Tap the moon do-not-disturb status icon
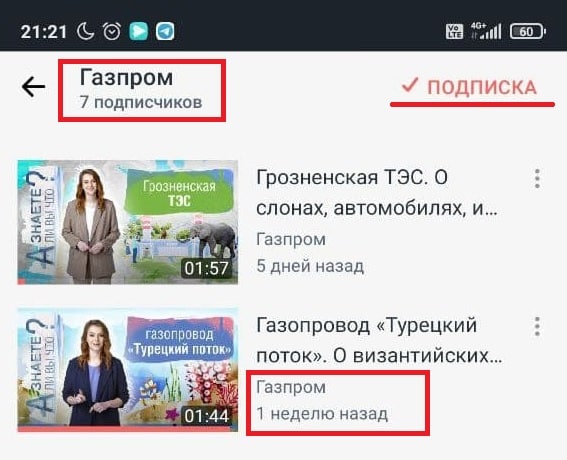 [85, 31]
